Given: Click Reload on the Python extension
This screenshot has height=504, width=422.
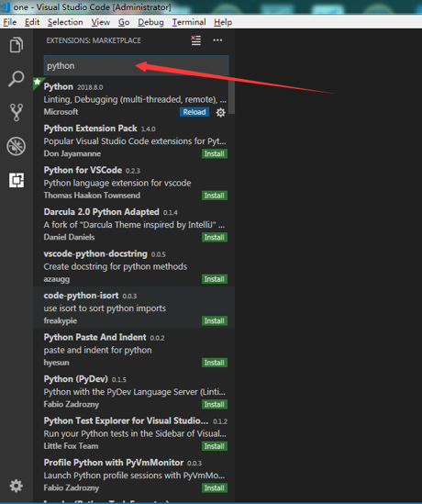Looking at the screenshot, I should pyautogui.click(x=194, y=112).
